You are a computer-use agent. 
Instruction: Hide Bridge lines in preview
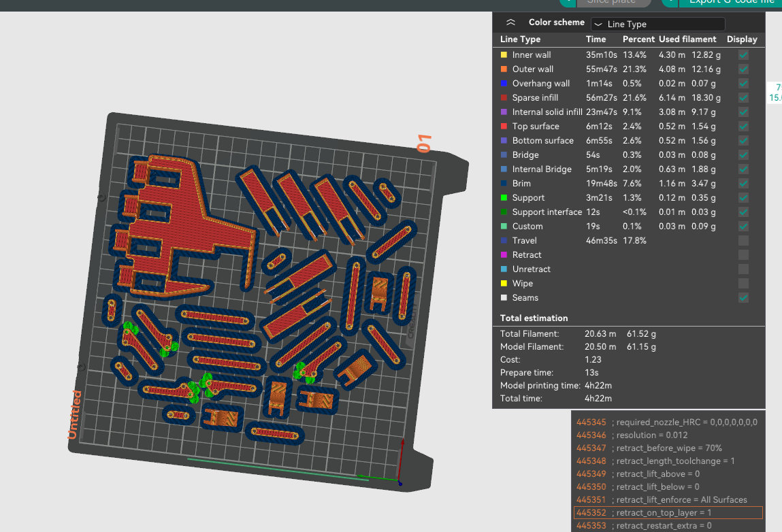743,155
